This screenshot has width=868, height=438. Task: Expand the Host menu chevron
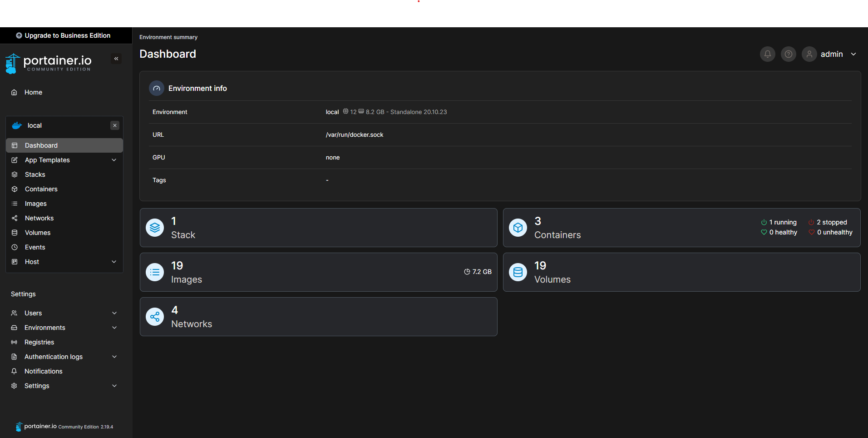[114, 262]
